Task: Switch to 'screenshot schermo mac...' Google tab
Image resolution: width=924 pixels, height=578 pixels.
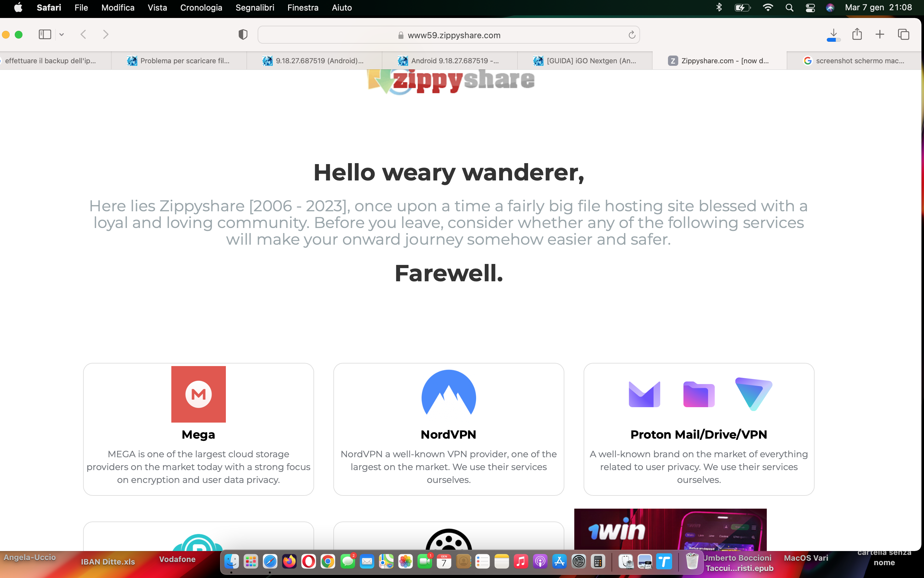Action: (x=854, y=60)
